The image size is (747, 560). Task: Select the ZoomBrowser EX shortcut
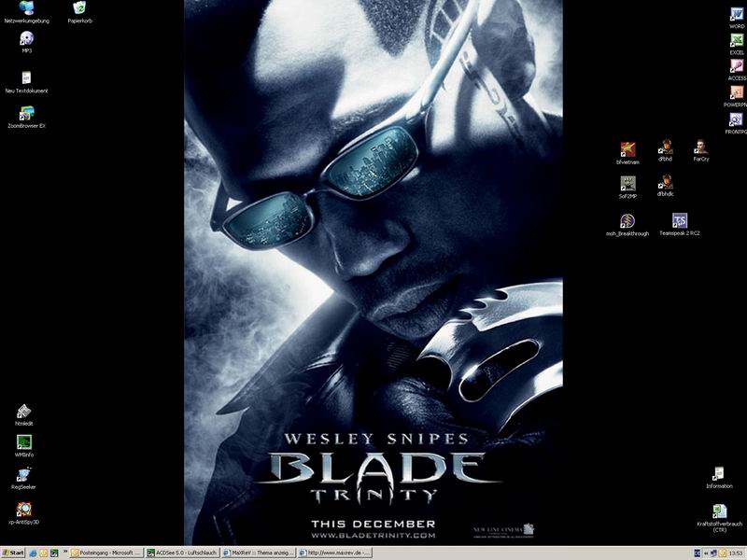(26, 114)
